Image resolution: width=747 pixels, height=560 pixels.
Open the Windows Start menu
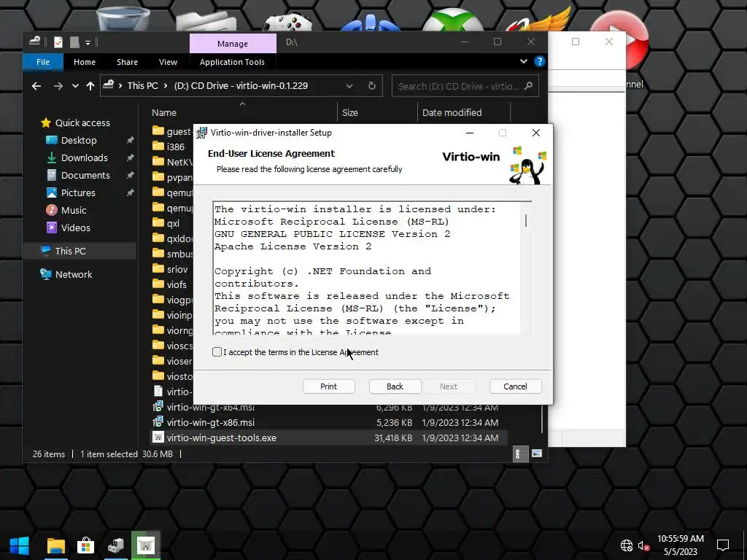point(20,545)
